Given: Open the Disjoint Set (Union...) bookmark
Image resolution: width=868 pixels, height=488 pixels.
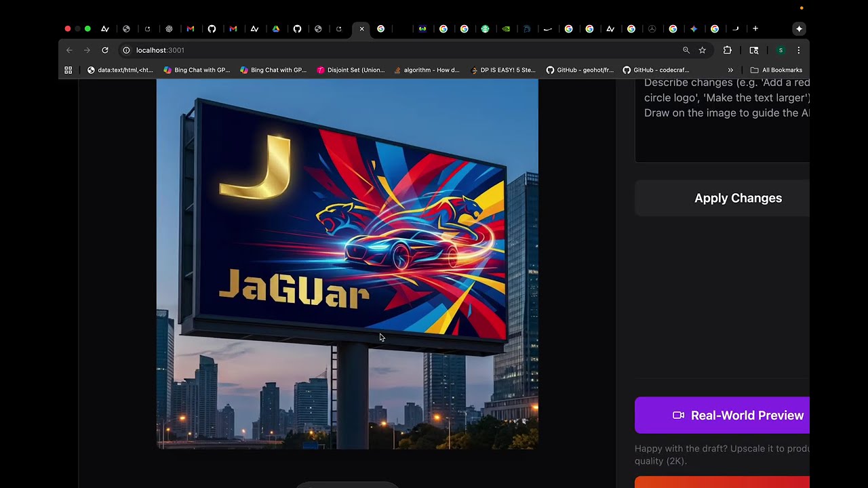Looking at the screenshot, I should (x=351, y=70).
